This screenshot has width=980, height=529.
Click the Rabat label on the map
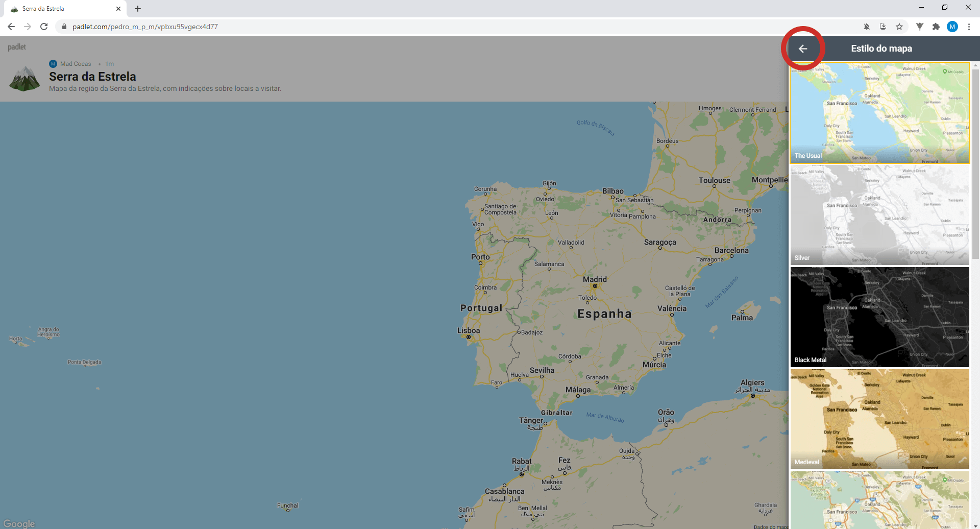click(x=522, y=461)
